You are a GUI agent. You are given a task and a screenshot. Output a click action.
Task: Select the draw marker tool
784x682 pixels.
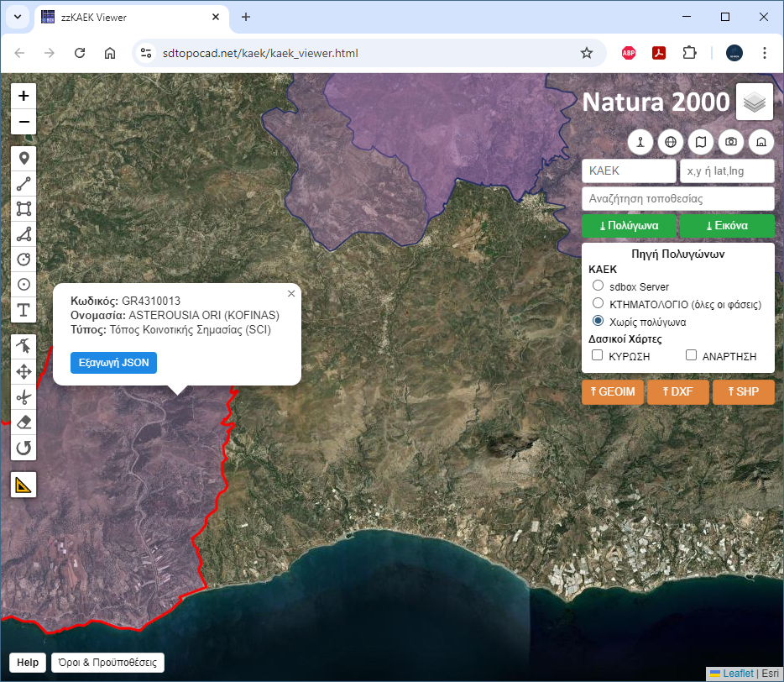click(x=24, y=158)
